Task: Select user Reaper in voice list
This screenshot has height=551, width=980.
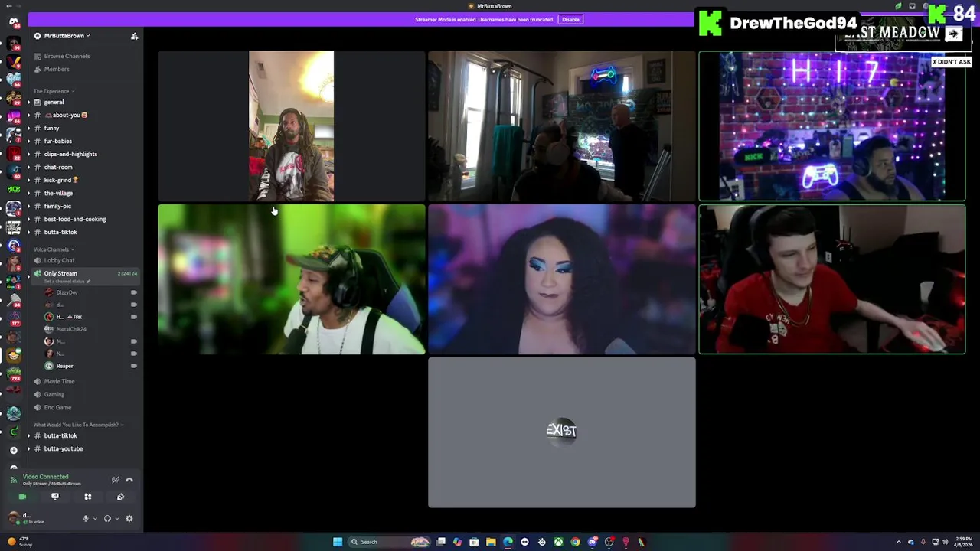Action: [64, 366]
